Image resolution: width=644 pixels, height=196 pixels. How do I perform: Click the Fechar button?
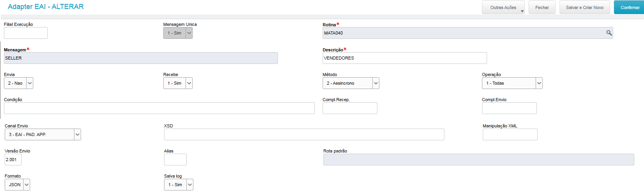coord(542,7)
